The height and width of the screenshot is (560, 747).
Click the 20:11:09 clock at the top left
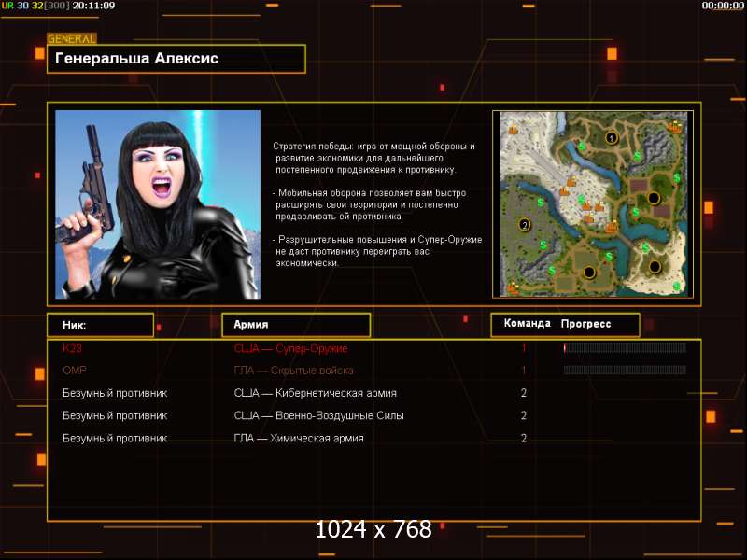[x=93, y=6]
